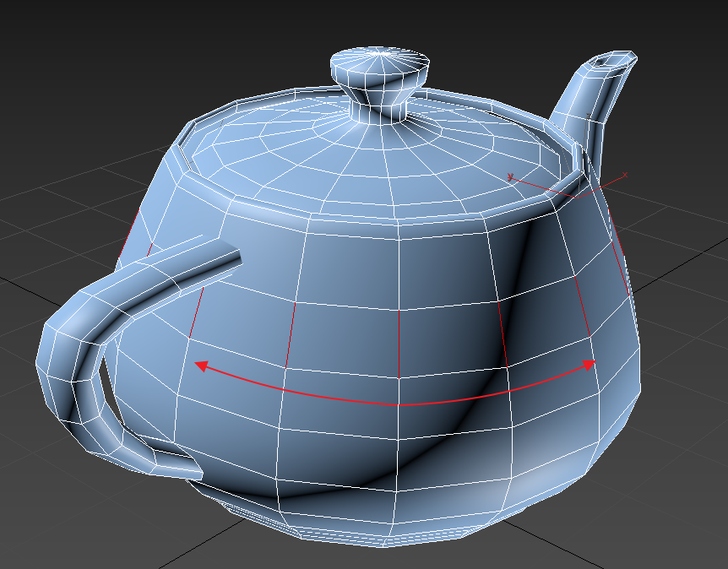Select the center red vertical edge on body
This screenshot has width=728, height=569.
point(398,342)
